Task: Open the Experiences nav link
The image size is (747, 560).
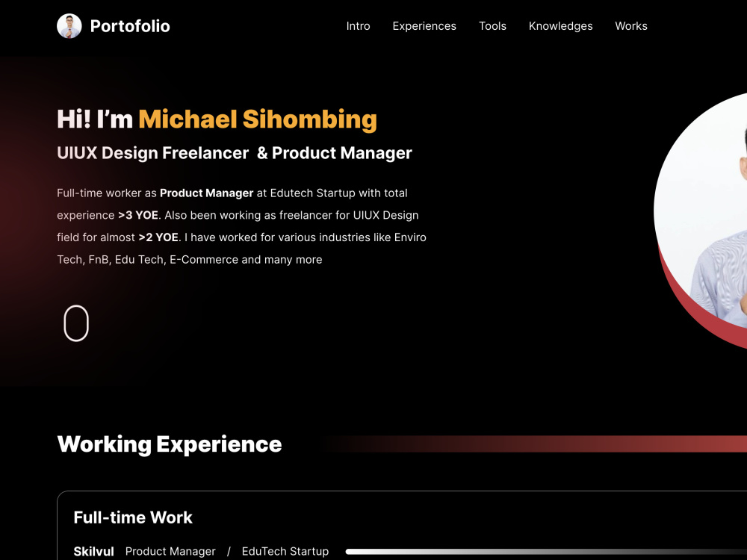Action: tap(424, 26)
